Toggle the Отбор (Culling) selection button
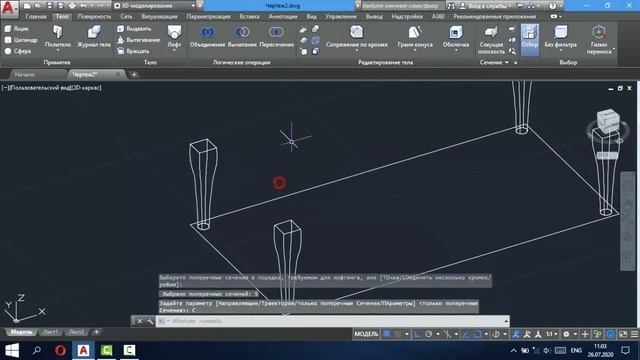 530,39
